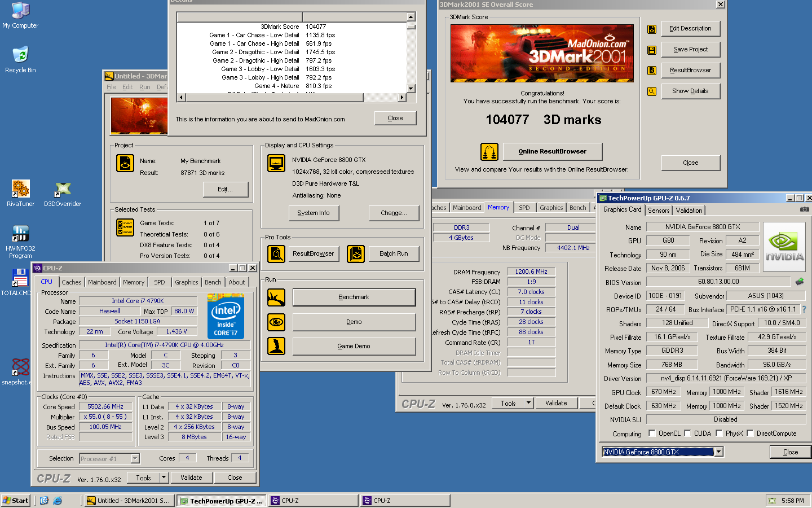This screenshot has height=508, width=812.
Task: Click the Start button on taskbar
Action: pyautogui.click(x=16, y=500)
